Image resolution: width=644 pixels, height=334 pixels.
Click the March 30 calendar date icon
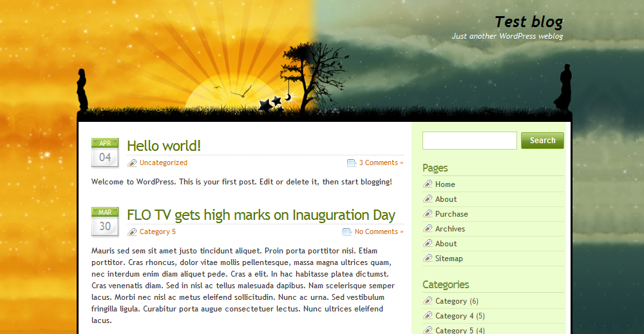click(x=105, y=222)
